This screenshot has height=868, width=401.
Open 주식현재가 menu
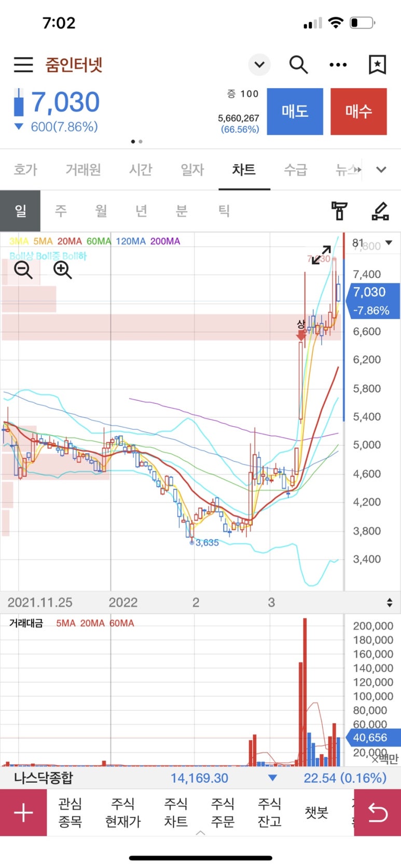pyautogui.click(x=123, y=812)
